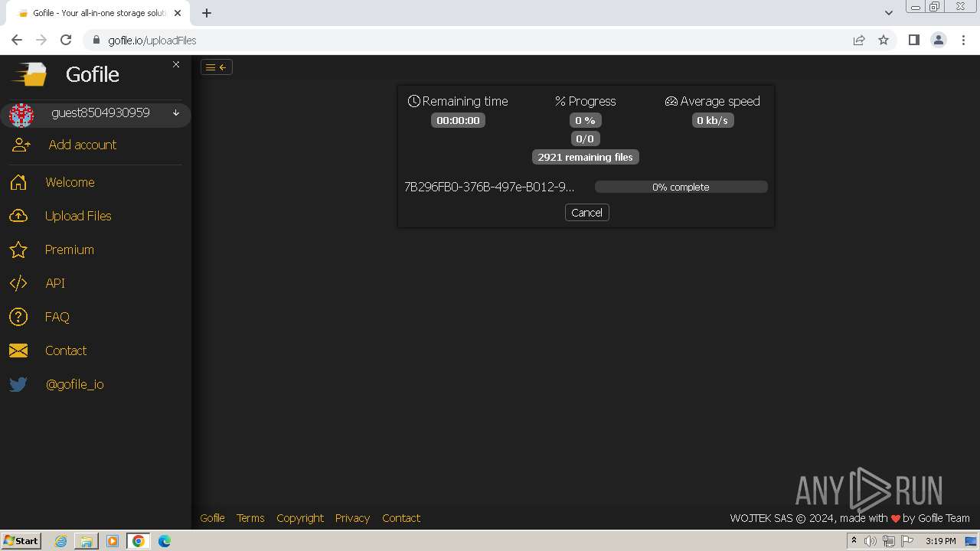This screenshot has height=551, width=980.
Task: Open the Terms footer link
Action: [250, 518]
